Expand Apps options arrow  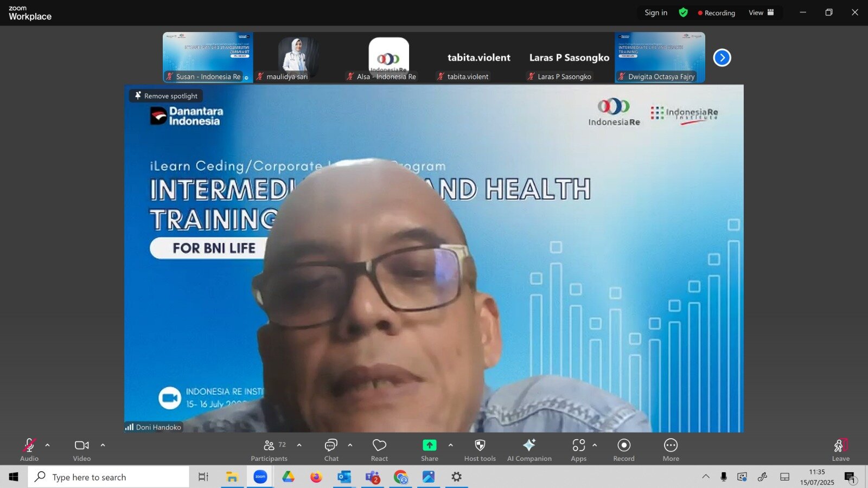(x=595, y=445)
